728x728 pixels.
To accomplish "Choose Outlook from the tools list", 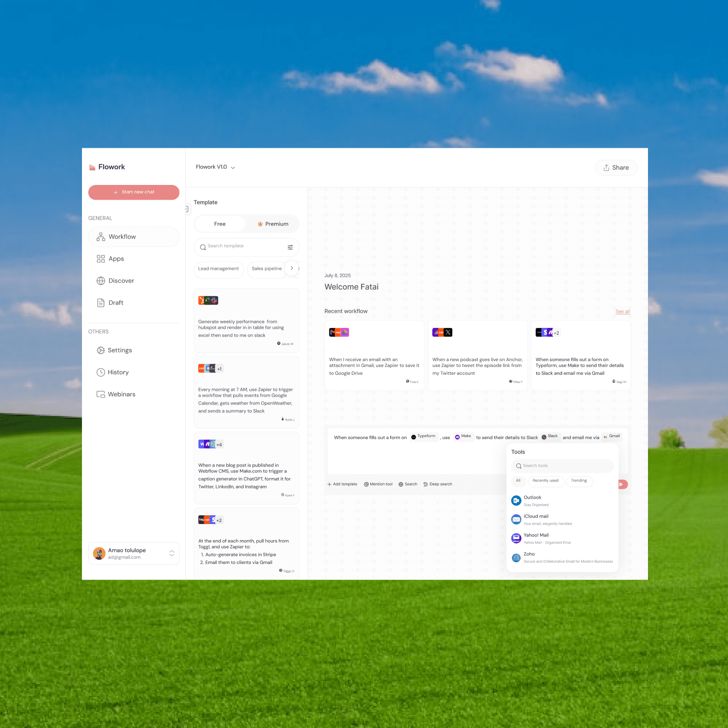I will [x=562, y=501].
